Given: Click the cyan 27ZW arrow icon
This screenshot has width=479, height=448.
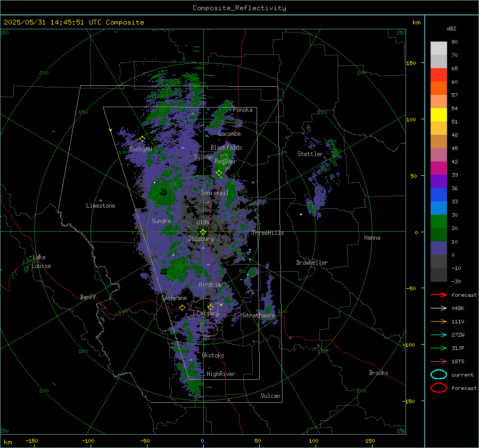Looking at the screenshot, I should tap(439, 335).
